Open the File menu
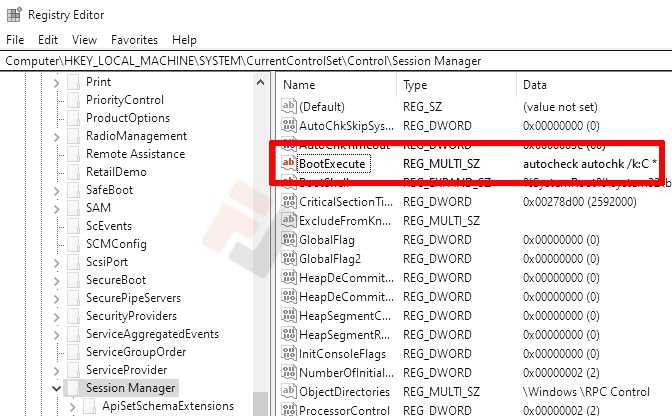The height and width of the screenshot is (416, 672). click(16, 40)
